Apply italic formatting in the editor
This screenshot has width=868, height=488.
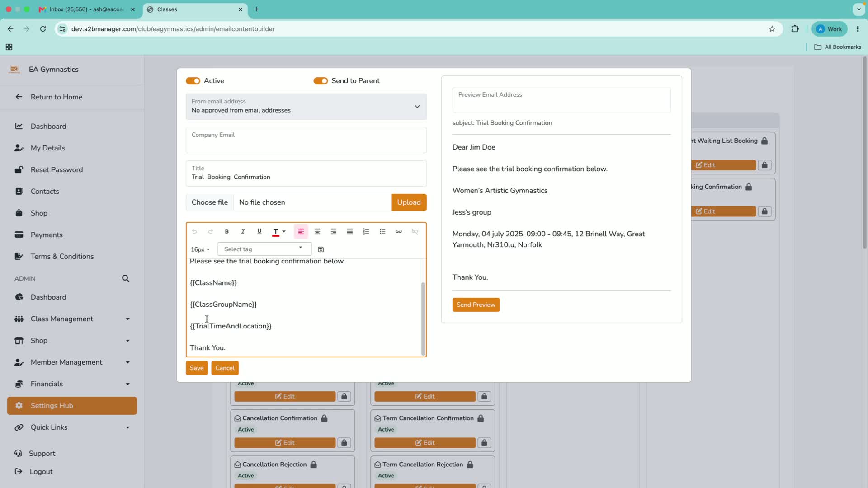pos(243,231)
